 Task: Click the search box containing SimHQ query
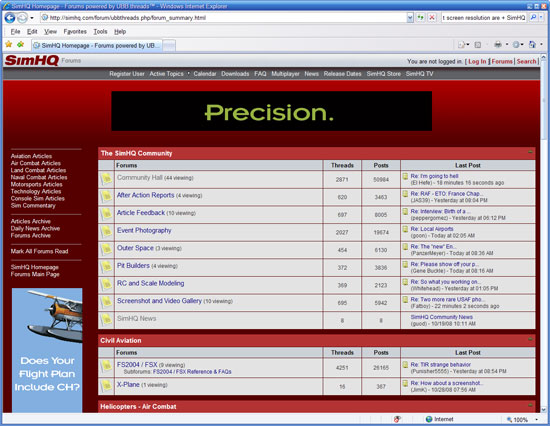484,18
